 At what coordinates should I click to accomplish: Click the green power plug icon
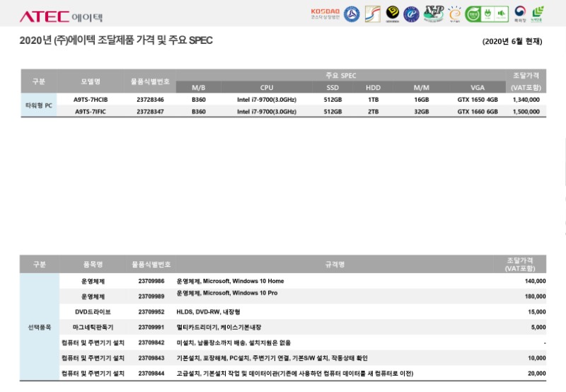(x=487, y=14)
